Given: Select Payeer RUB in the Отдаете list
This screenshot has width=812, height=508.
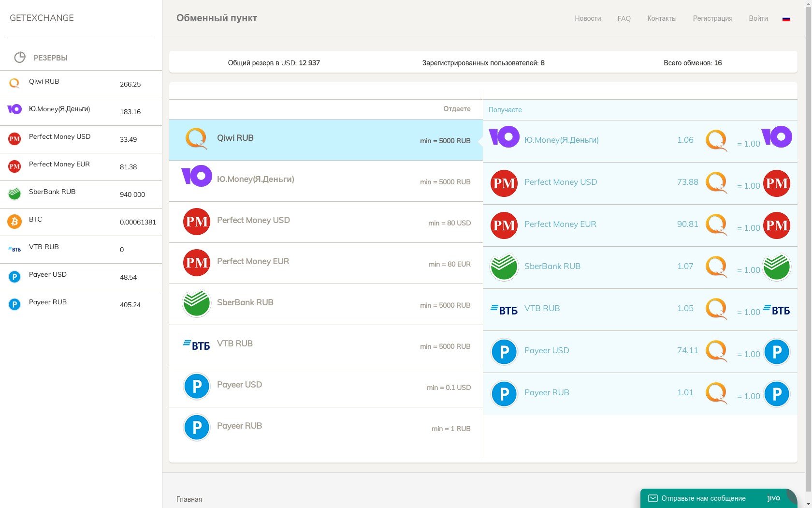Looking at the screenshot, I should coord(326,428).
